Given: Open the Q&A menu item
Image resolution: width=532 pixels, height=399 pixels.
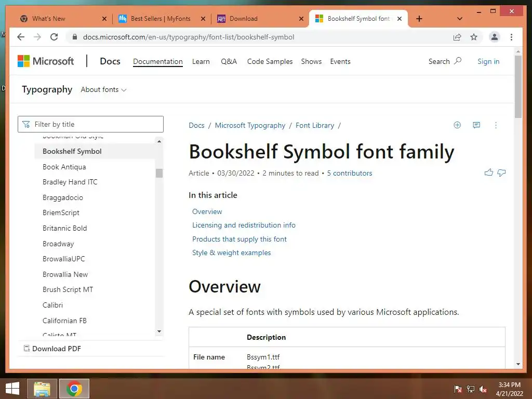Looking at the screenshot, I should pos(229,61).
